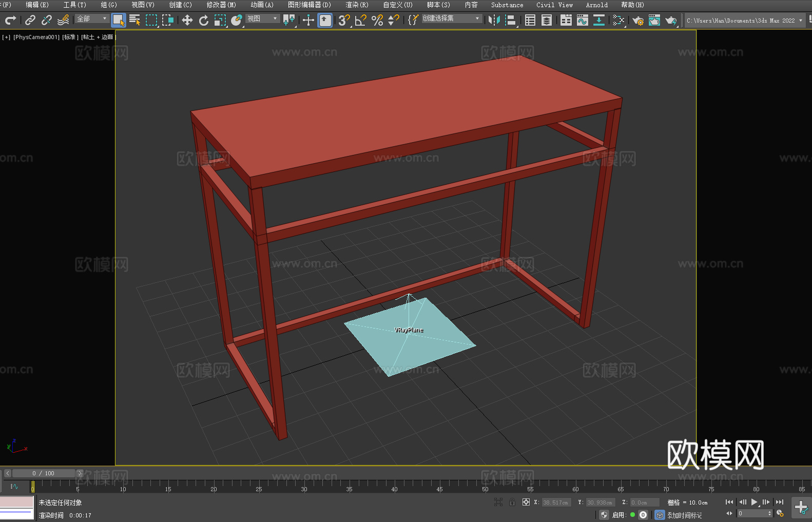
Task: Toggle Absolute/Offset transform mode icon
Action: coord(526,502)
